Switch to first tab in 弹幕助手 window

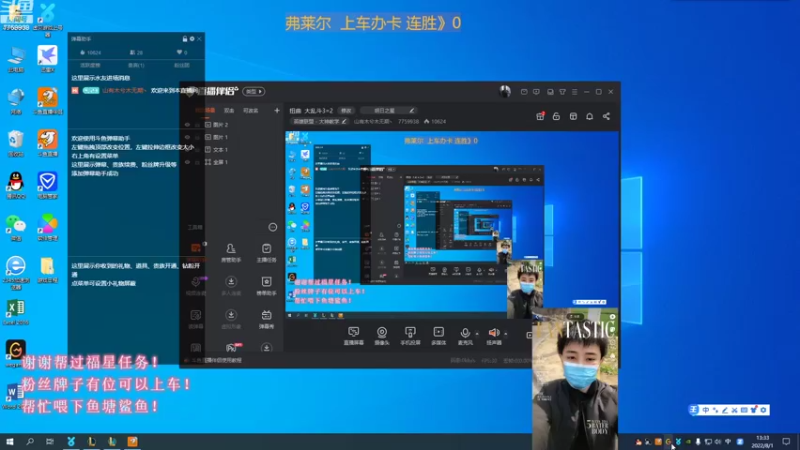click(90, 65)
